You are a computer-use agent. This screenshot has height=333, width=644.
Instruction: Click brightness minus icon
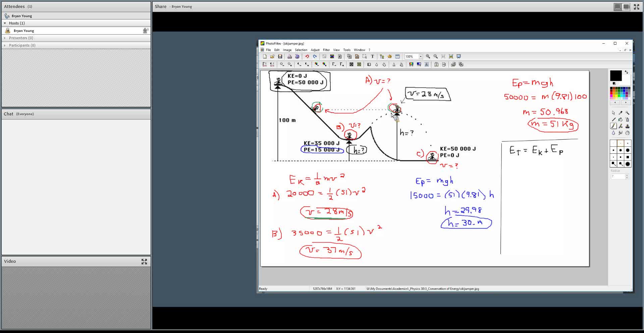point(282,64)
